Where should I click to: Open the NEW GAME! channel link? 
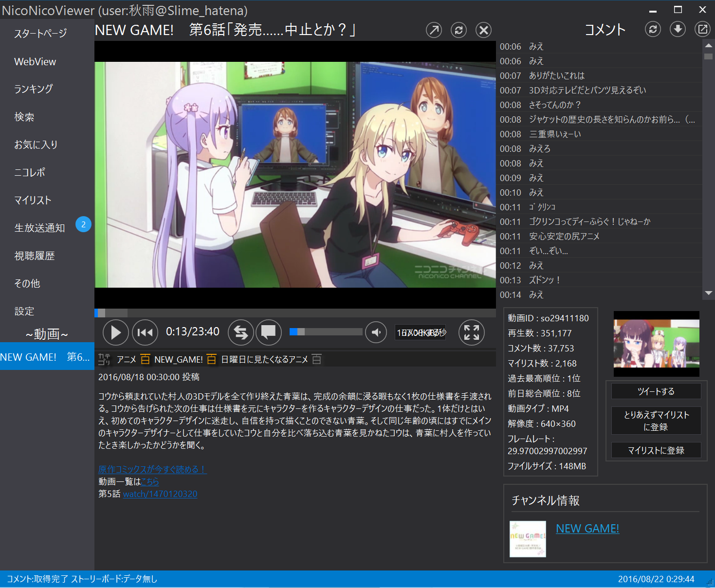587,529
